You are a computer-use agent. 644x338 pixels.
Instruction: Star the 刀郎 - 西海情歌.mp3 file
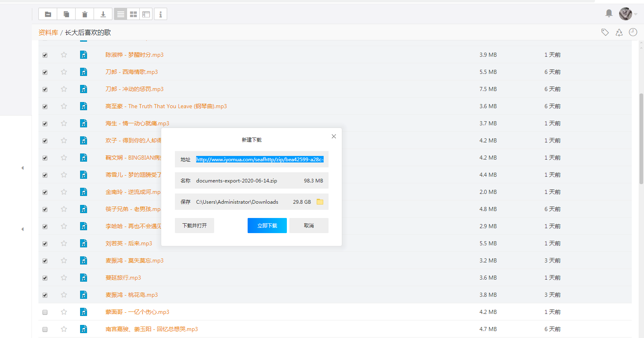click(x=64, y=72)
